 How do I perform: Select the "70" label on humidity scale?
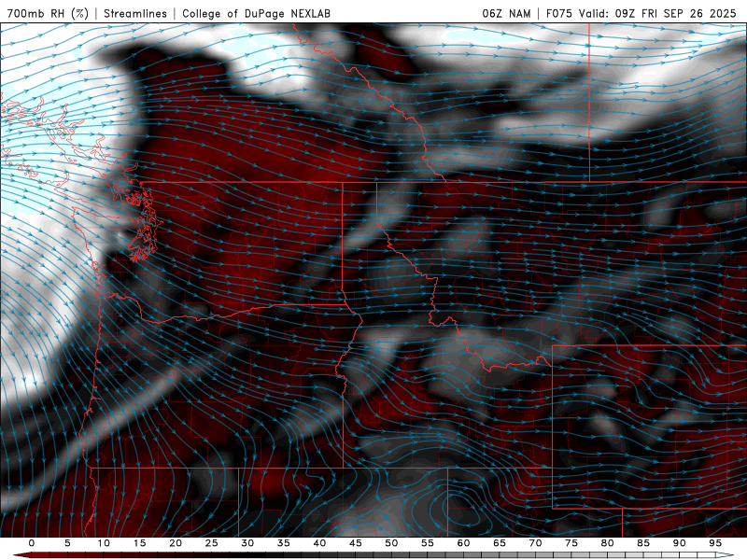535,543
